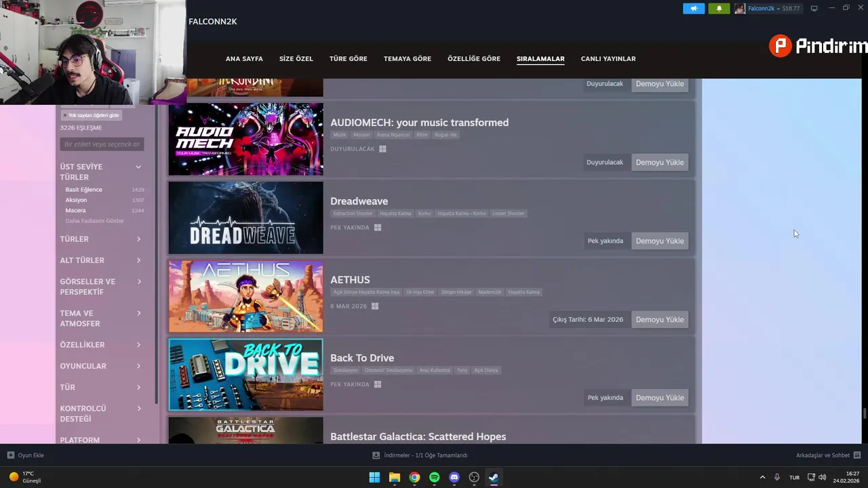Collapse the ÜST SEVİYE TÜRLER section
This screenshot has height=488, width=868.
coord(138,167)
